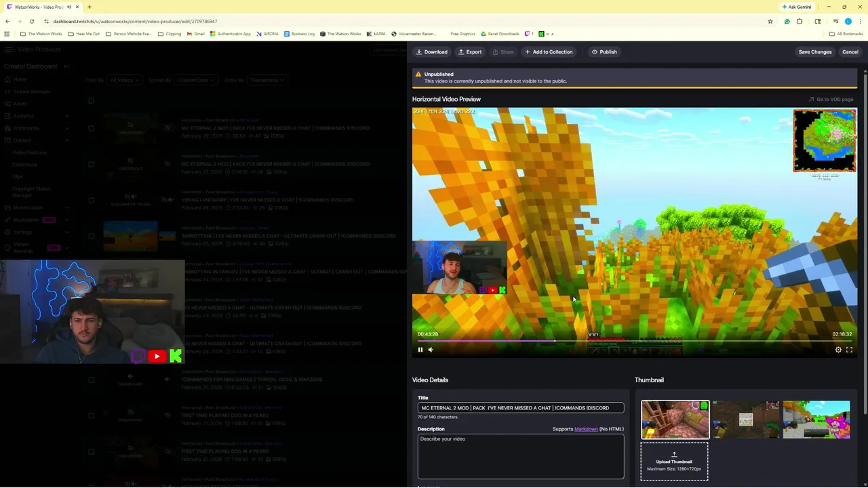Click the Upload Thumbnail box
Viewport: 868px width, 488px height.
pyautogui.click(x=674, y=462)
